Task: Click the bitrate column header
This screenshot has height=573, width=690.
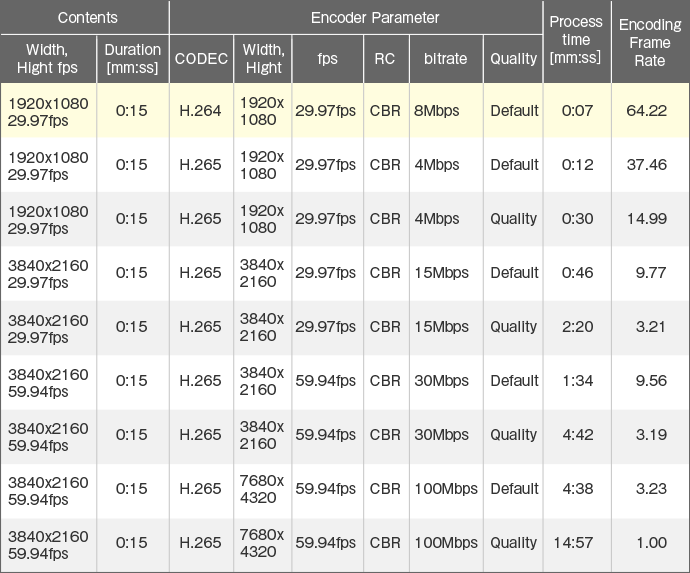Action: pos(446,59)
